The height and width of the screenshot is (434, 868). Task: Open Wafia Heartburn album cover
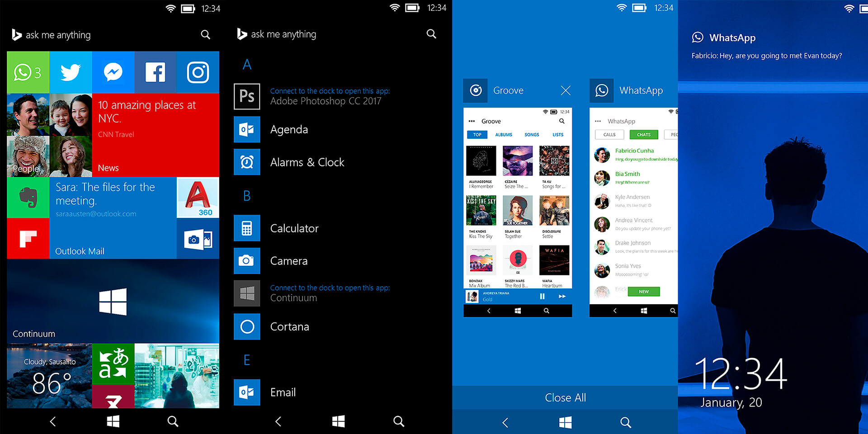[554, 260]
